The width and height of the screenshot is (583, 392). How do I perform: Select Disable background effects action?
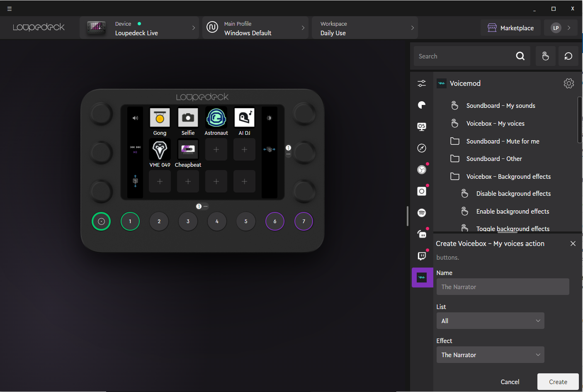point(513,194)
